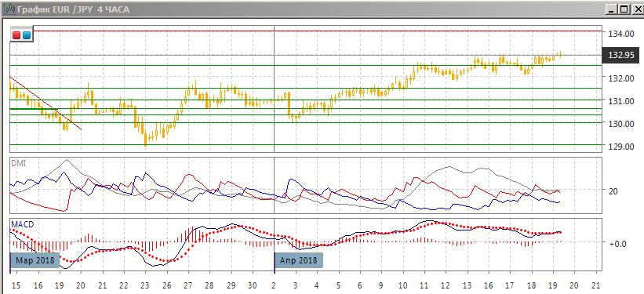Click the 129.00 price axis label
Screen dimensions: 644x294
point(617,146)
